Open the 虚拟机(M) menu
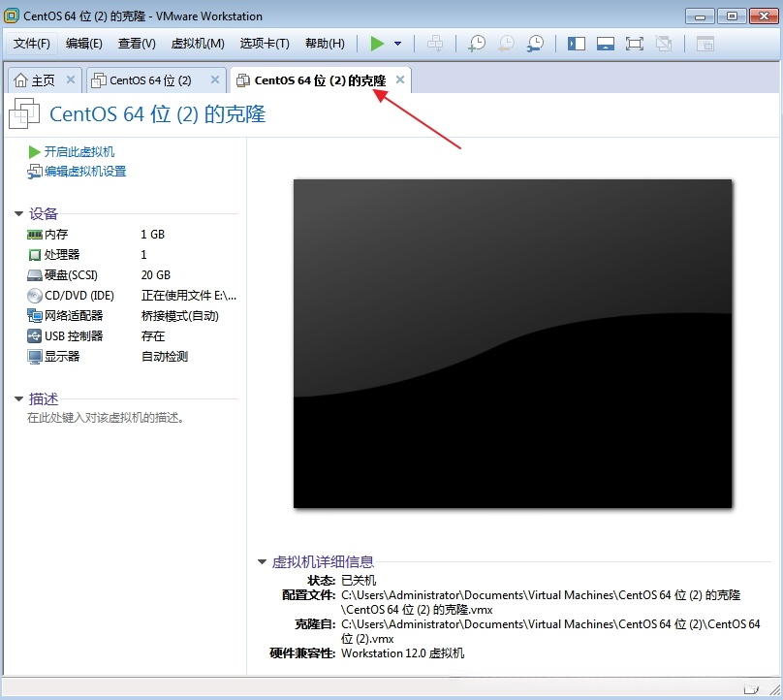The width and height of the screenshot is (783, 700). (x=198, y=44)
